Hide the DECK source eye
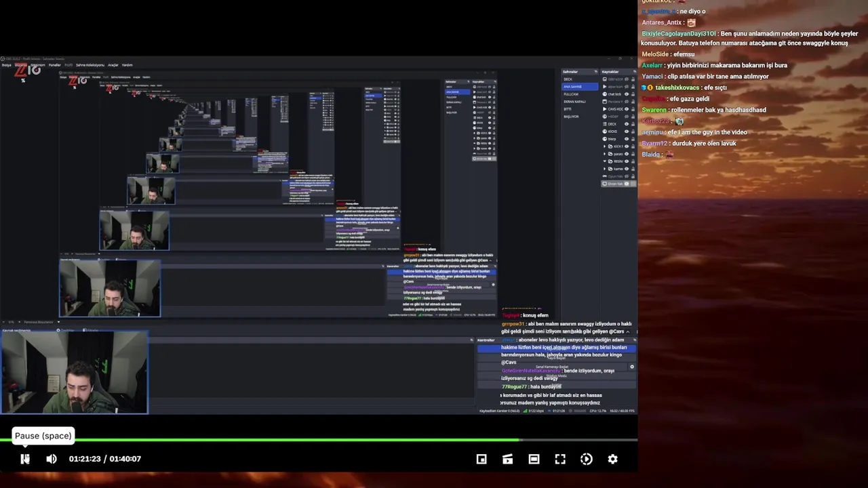The height and width of the screenshot is (488, 868). tap(627, 124)
